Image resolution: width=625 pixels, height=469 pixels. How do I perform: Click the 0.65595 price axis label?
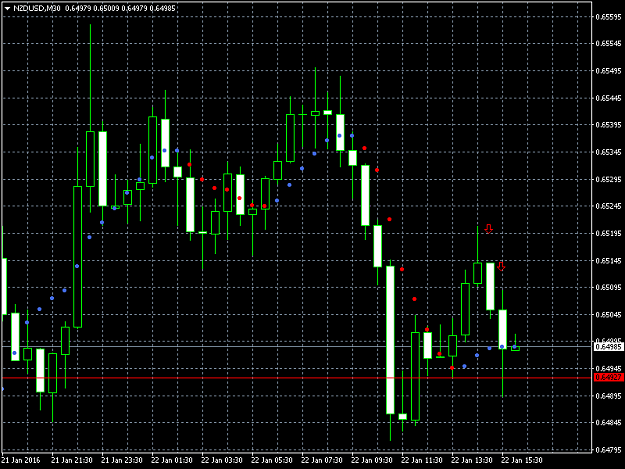[608, 17]
